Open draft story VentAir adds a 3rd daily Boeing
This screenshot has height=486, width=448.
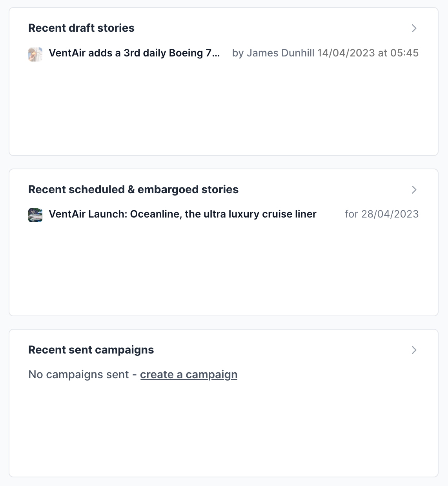tap(134, 53)
